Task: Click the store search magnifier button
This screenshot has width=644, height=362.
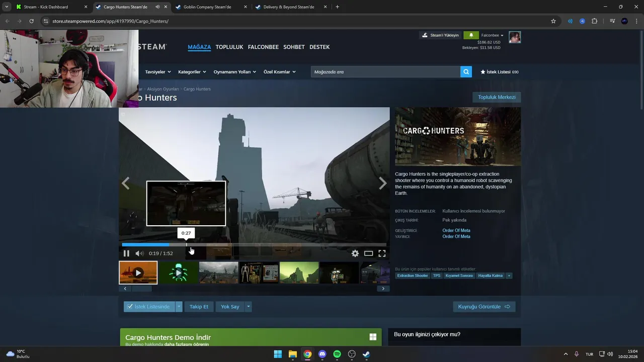Action: click(466, 72)
